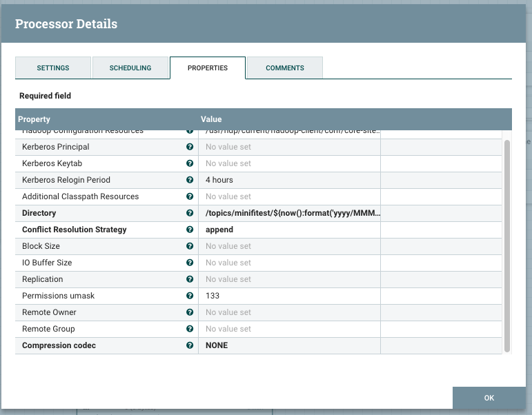Click help icon beside Kerberos Keytab

tap(190, 163)
